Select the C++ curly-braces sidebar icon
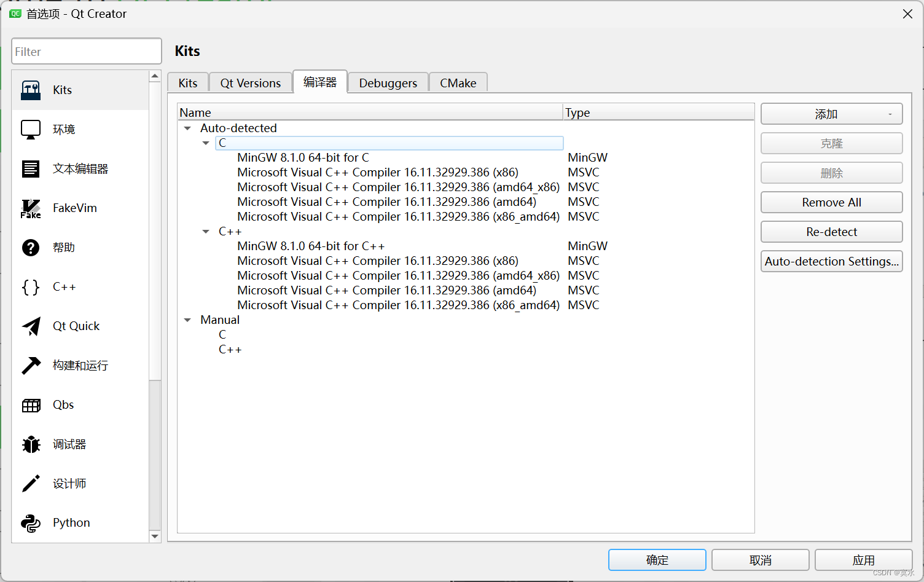The image size is (924, 582). point(30,287)
